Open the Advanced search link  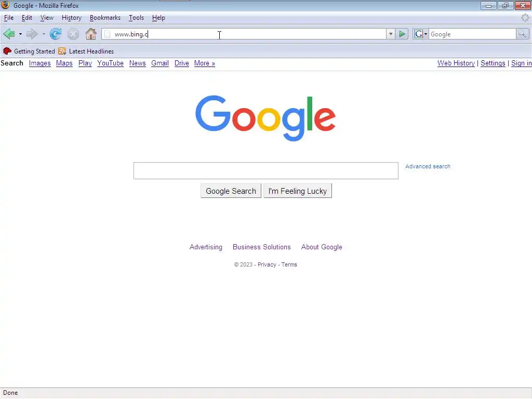(428, 166)
